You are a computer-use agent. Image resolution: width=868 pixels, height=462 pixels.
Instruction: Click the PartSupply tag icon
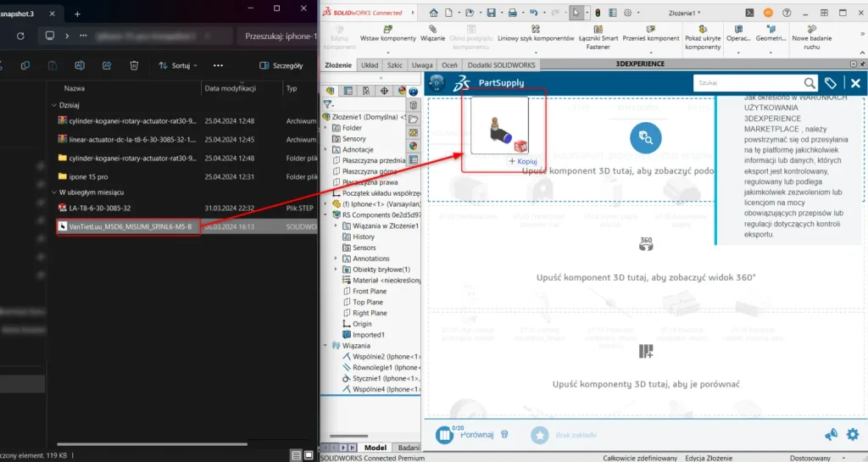[831, 83]
